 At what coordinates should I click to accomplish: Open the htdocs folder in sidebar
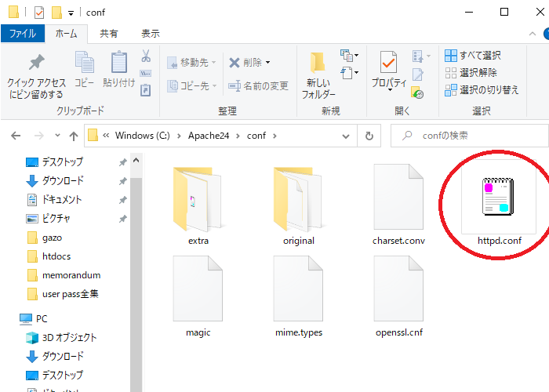[58, 256]
